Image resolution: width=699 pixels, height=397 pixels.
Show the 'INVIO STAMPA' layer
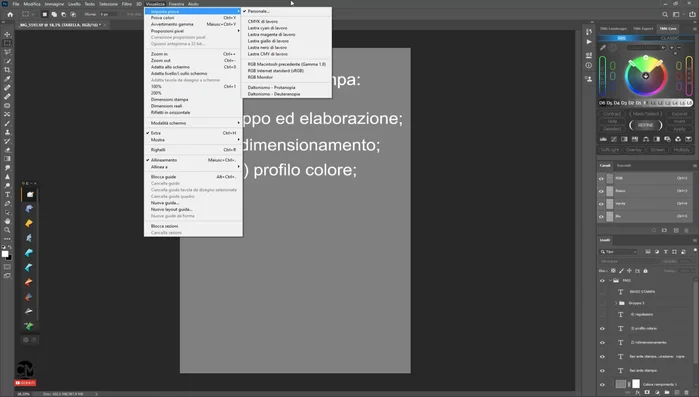pyautogui.click(x=602, y=292)
